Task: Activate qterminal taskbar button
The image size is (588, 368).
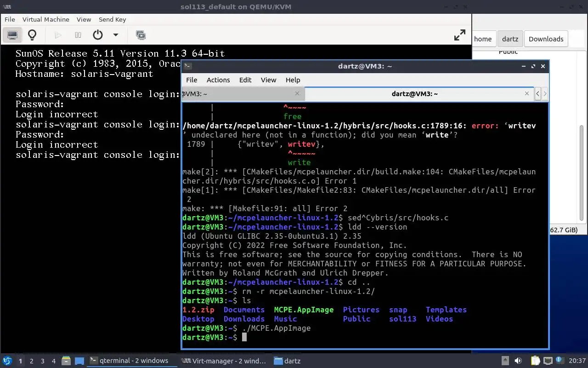Action: pyautogui.click(x=132, y=361)
